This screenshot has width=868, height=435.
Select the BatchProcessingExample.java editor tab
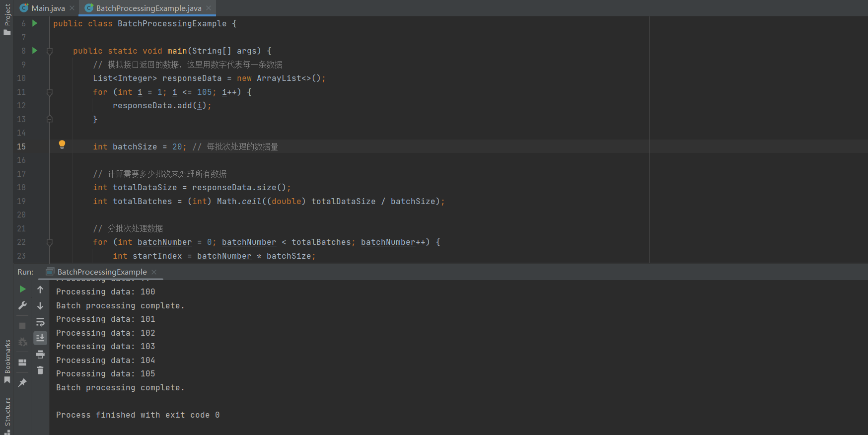[x=148, y=8]
